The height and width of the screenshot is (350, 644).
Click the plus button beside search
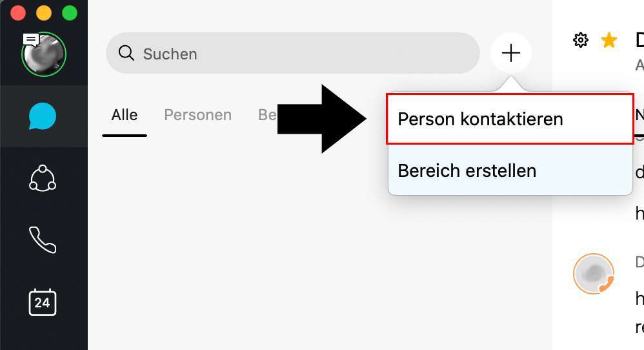coord(510,53)
